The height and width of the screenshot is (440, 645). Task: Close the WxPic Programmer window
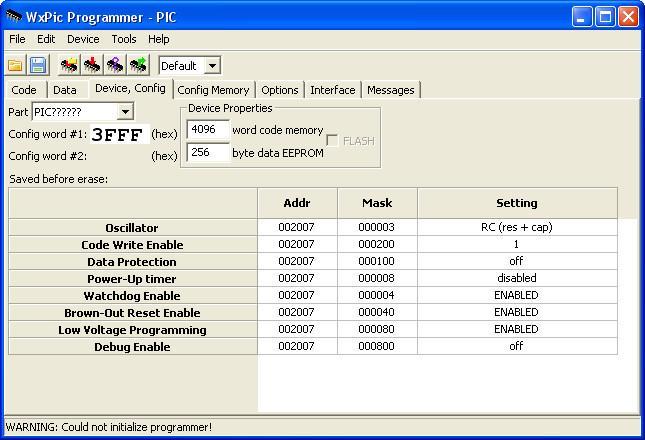coord(629,17)
